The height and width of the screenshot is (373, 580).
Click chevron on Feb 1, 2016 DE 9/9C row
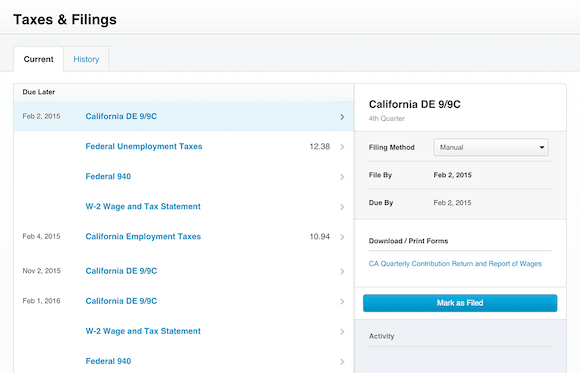tap(342, 302)
